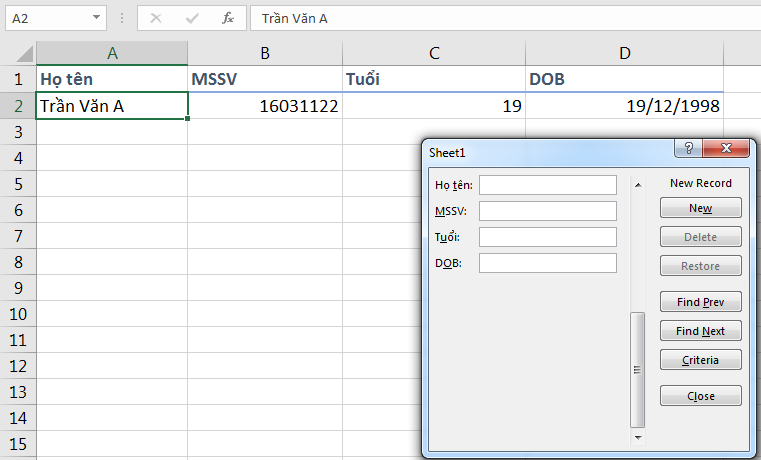This screenshot has height=460, width=761.
Task: Select column C header
Action: tap(433, 54)
